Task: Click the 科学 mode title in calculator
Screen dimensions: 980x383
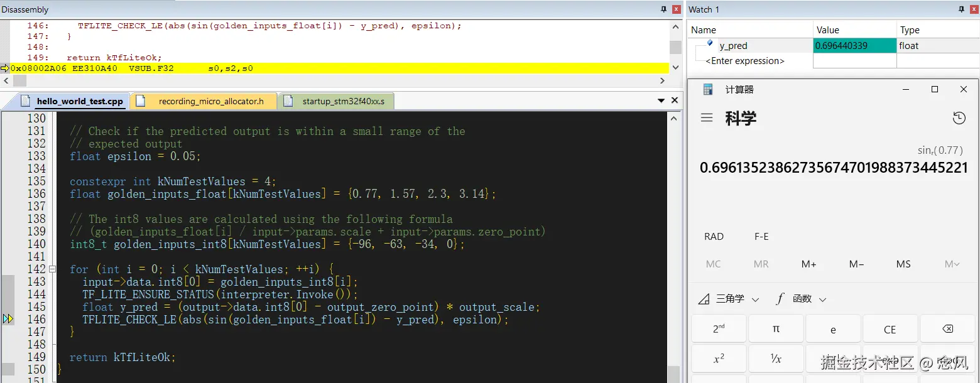Action: [x=741, y=118]
